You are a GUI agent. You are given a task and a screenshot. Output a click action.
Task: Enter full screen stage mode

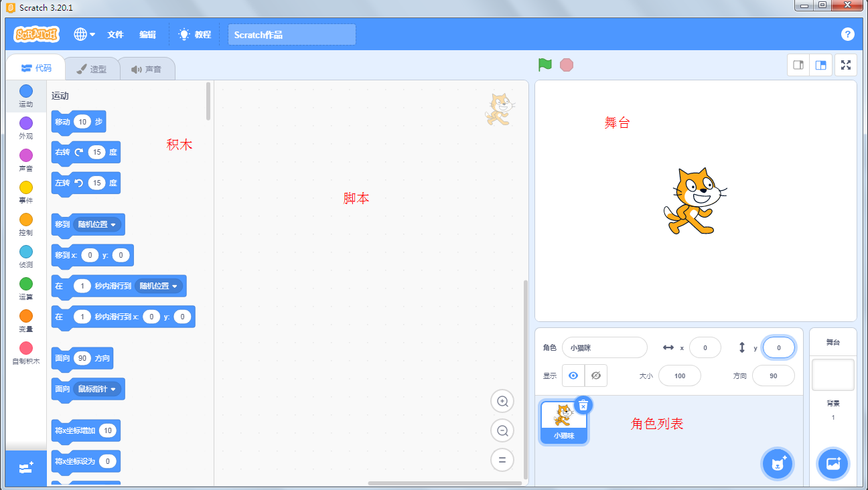point(846,65)
